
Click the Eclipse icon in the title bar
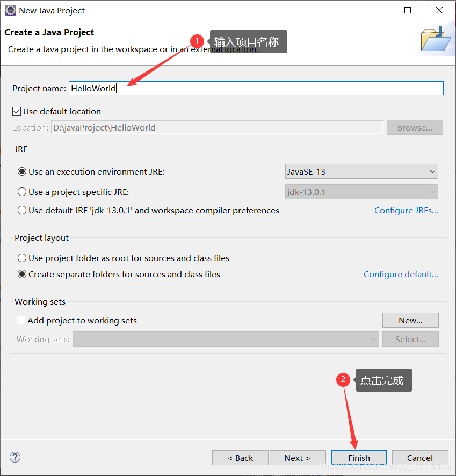pos(10,10)
